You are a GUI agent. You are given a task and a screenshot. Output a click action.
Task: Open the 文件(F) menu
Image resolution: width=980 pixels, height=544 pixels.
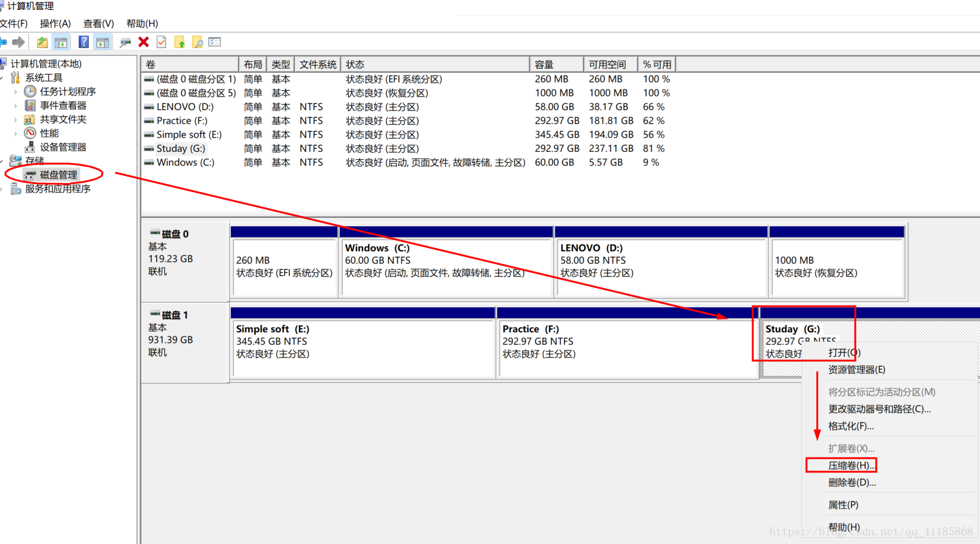(14, 23)
